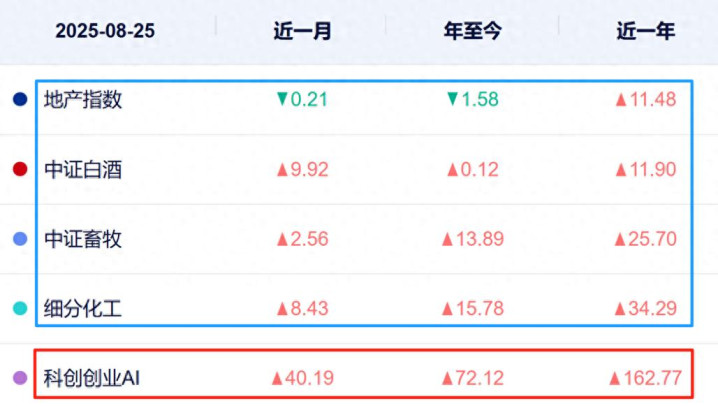
Task: Click the teal dot beside 细分化工
Action: (x=20, y=309)
